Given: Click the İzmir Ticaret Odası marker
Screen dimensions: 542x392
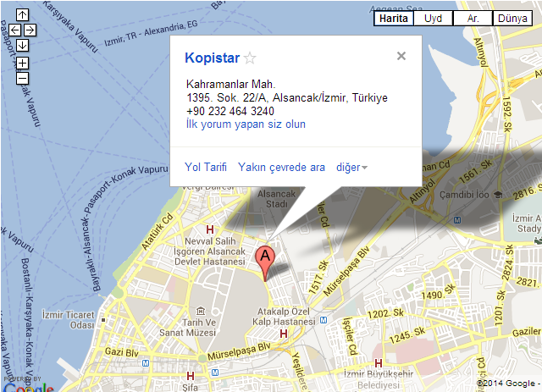Looking at the screenshot, I should point(103,320).
